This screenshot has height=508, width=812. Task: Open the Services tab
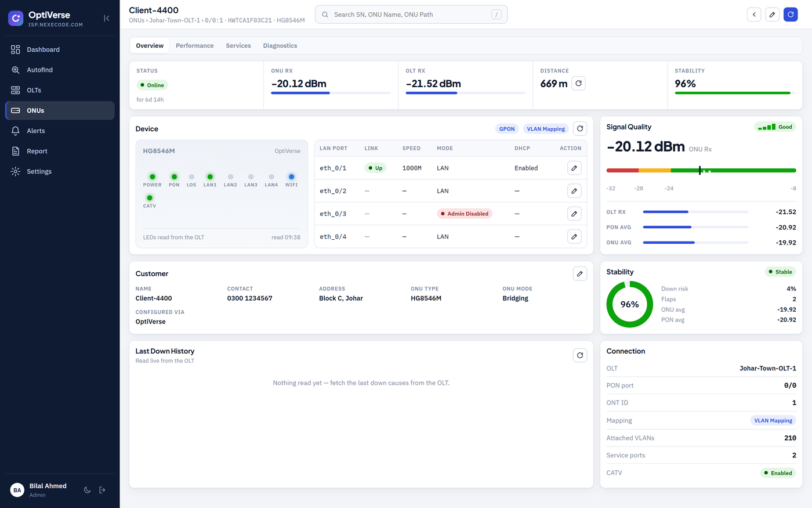tap(238, 46)
